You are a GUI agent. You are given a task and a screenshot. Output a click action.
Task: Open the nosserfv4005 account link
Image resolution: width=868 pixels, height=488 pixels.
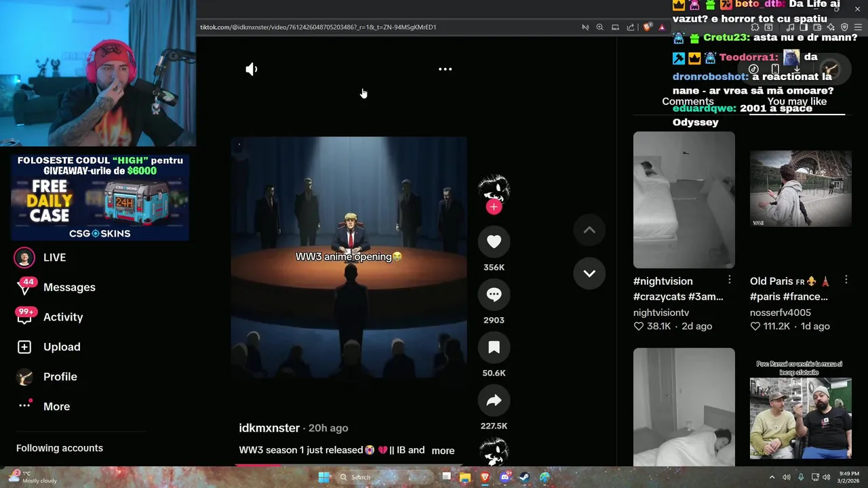click(x=781, y=312)
